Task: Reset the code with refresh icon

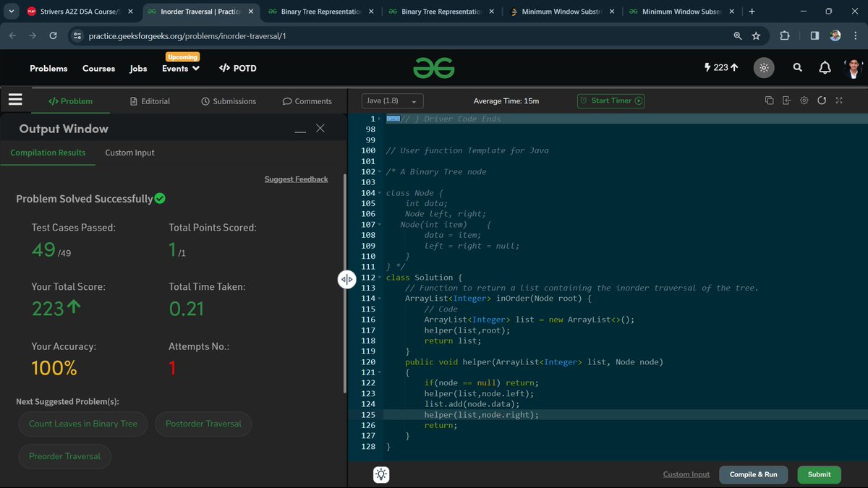Action: 822,100
